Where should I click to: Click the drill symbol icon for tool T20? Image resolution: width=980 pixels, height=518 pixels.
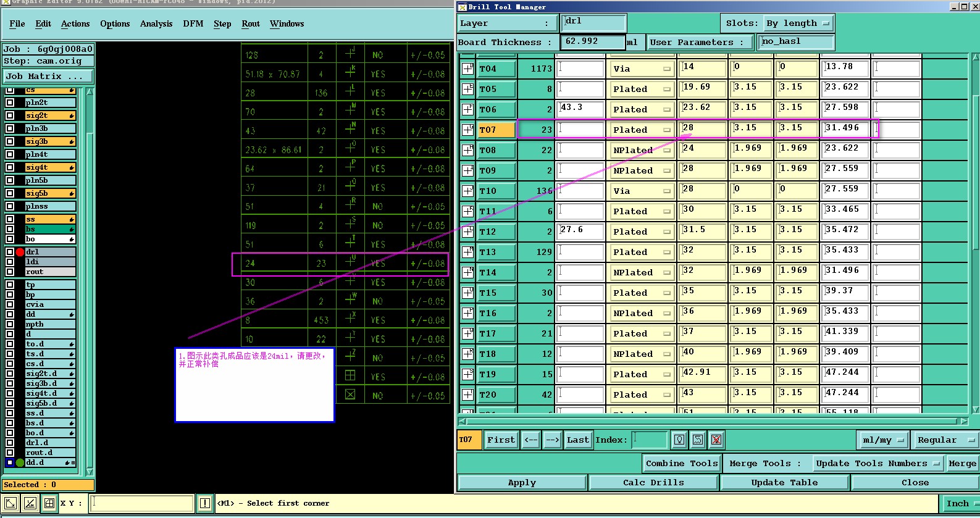point(468,395)
